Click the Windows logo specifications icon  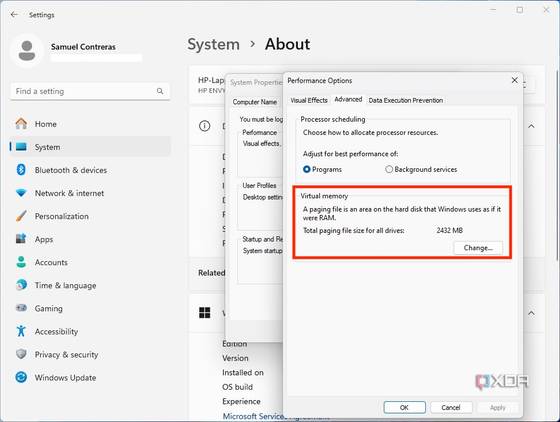click(x=205, y=313)
